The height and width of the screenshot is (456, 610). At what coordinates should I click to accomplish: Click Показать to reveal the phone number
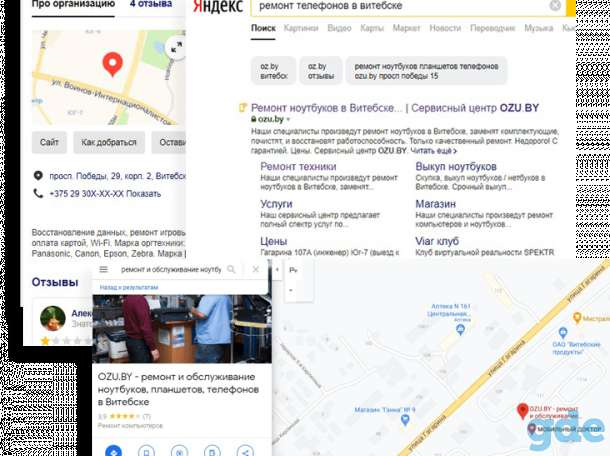click(144, 194)
